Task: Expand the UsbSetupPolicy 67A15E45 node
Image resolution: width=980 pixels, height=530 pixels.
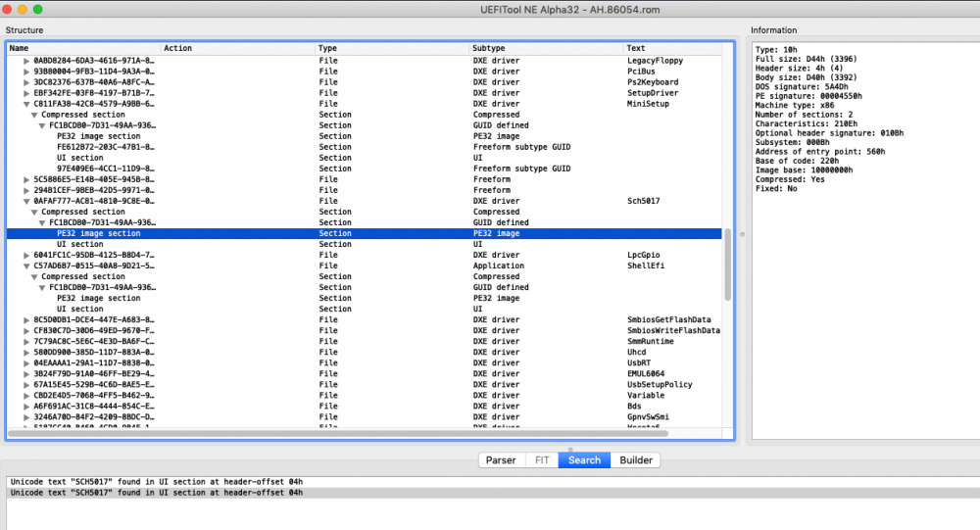Action: [26, 384]
